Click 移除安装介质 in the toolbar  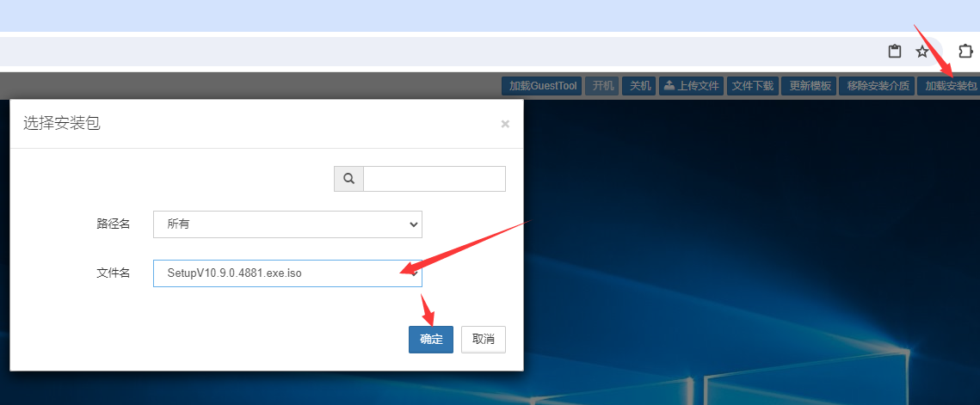tap(878, 86)
